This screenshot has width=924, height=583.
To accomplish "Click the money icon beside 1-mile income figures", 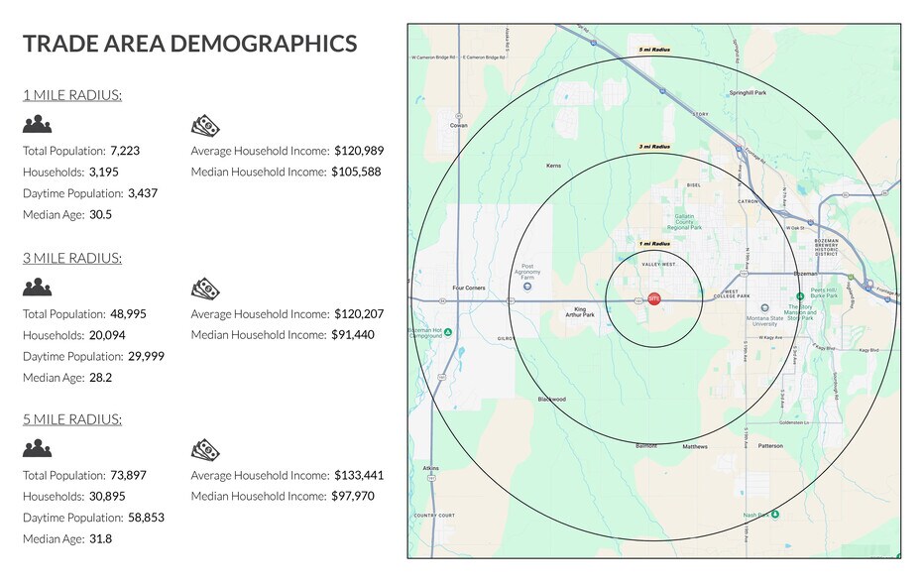I will coord(204,124).
